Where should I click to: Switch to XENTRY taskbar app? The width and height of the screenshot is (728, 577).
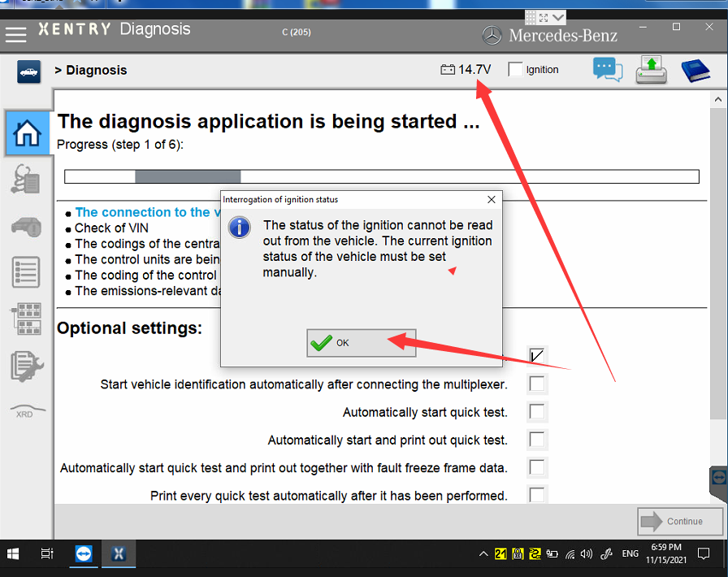click(119, 553)
